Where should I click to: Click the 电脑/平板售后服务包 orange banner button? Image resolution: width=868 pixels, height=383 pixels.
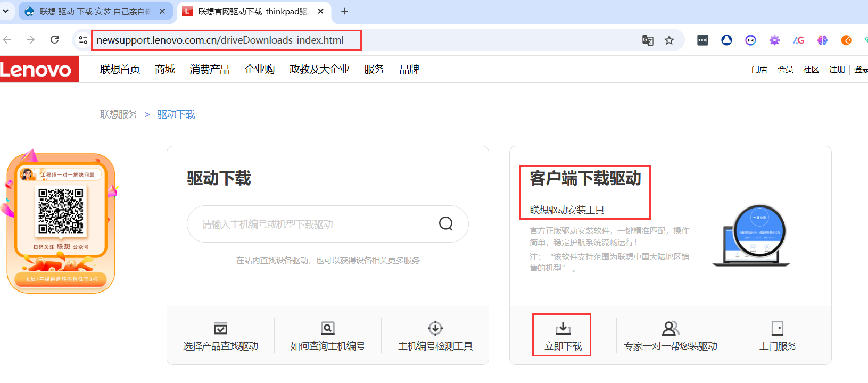tap(61, 279)
